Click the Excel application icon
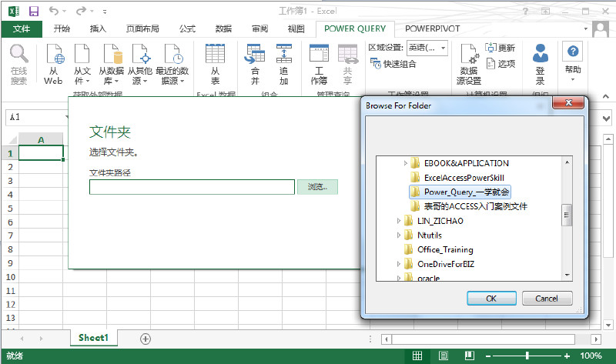Viewport: 616px width, 364px height. [x=14, y=11]
